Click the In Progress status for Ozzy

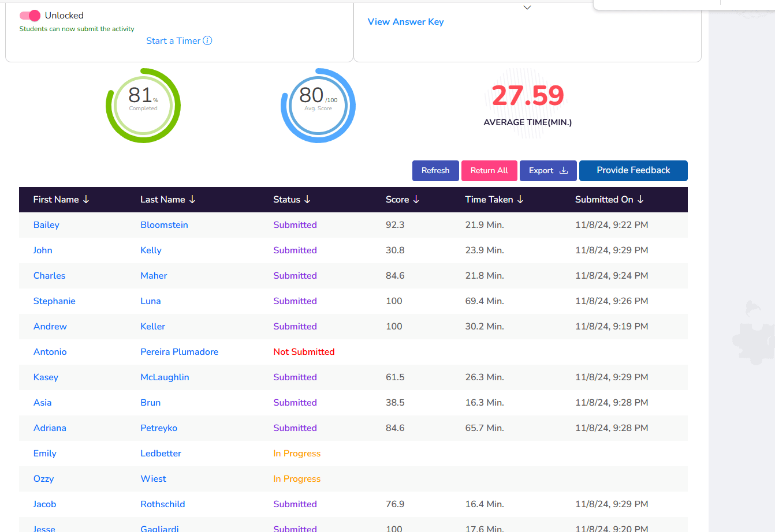(297, 479)
